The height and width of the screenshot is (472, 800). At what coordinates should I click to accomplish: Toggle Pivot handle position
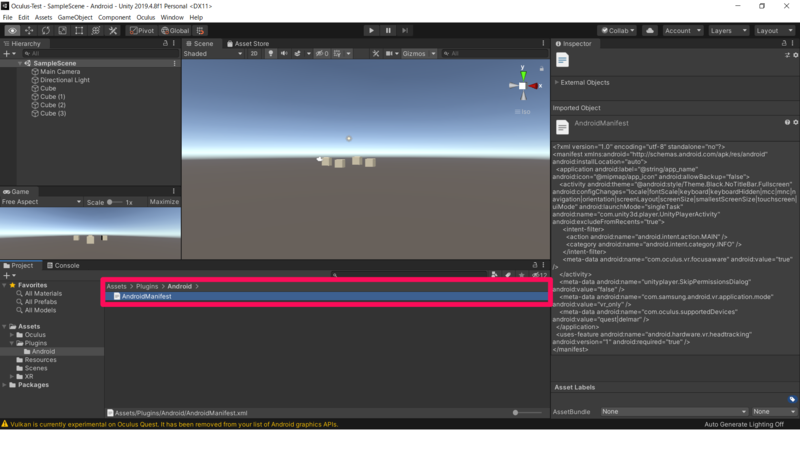coord(142,31)
